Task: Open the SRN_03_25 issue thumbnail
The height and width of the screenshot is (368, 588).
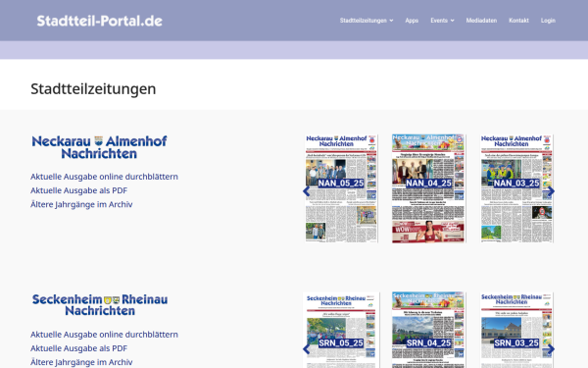Action: click(516, 330)
